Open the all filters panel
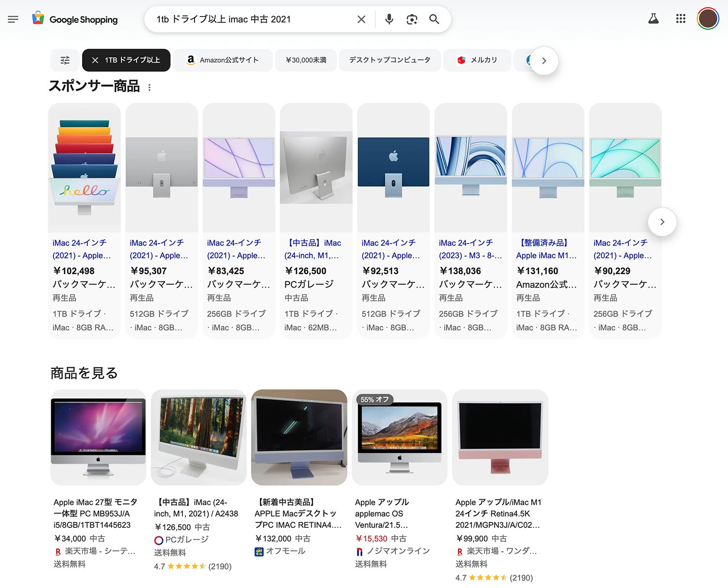 pos(65,60)
